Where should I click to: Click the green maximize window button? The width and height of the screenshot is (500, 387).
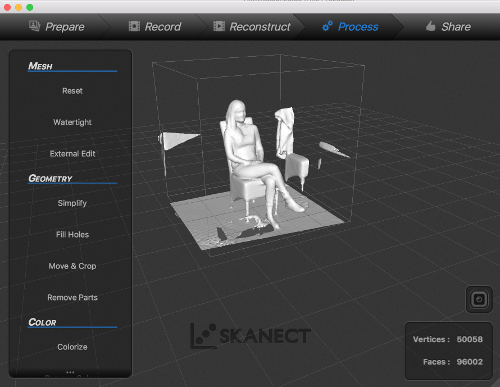tap(30, 7)
